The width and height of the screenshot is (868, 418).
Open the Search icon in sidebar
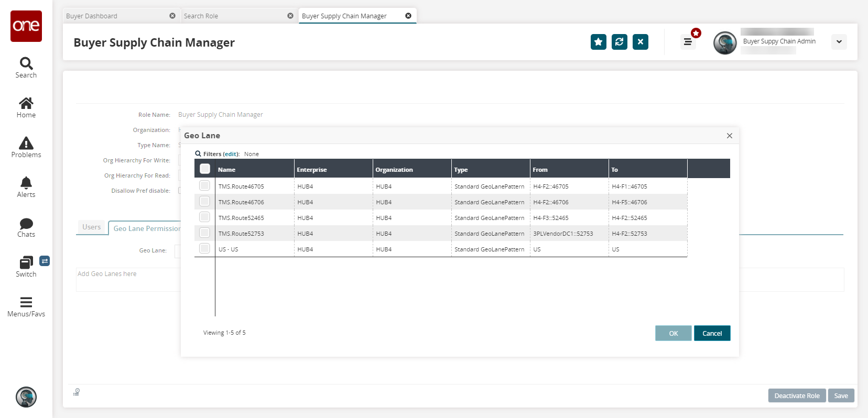26,68
